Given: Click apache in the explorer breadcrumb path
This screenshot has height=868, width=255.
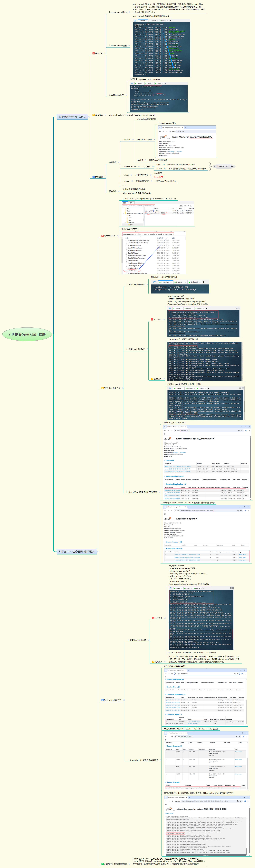Looking at the screenshot, I should [x=152, y=234].
